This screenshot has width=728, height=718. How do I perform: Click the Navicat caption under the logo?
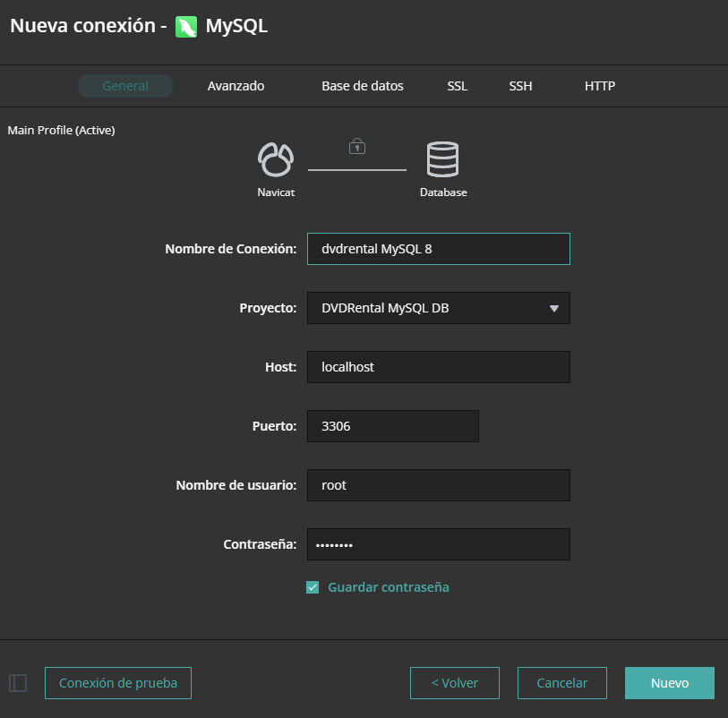click(x=276, y=192)
